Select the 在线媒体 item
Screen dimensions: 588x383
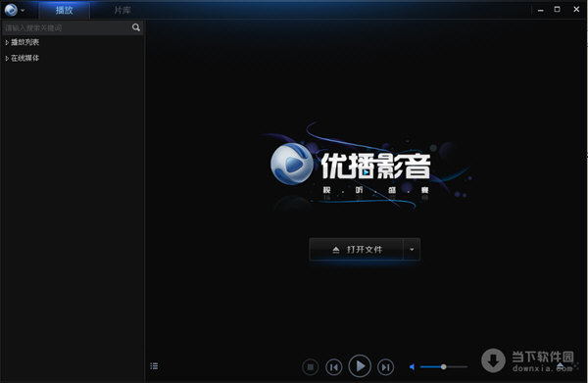click(x=24, y=58)
